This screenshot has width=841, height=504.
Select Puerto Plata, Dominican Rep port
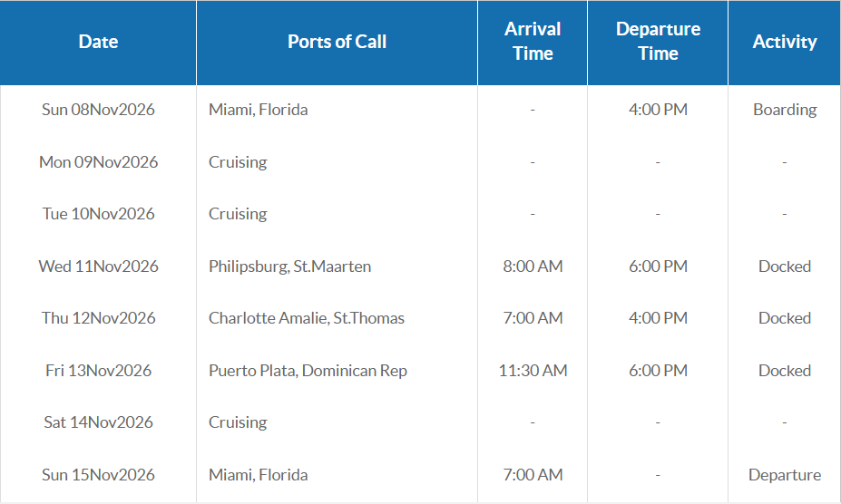[x=308, y=371]
